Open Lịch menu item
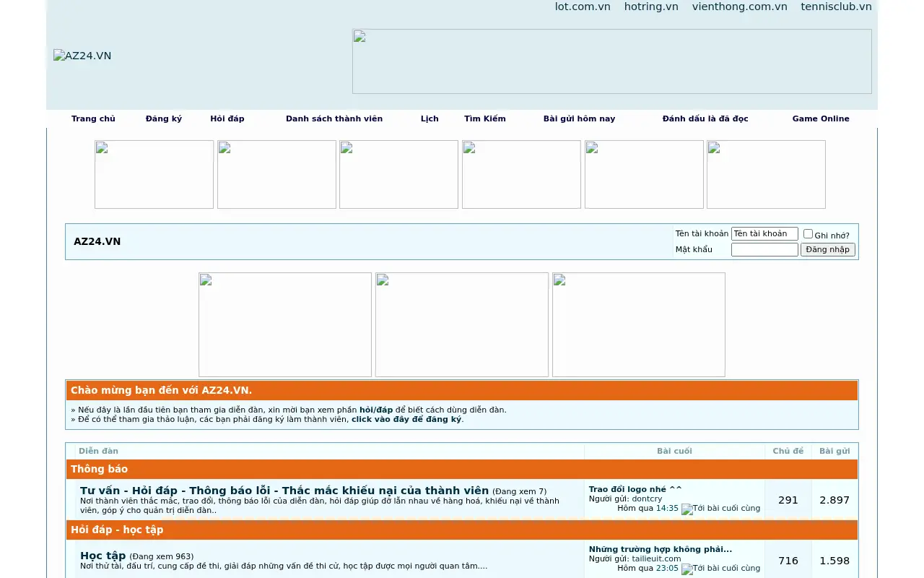The height and width of the screenshot is (578, 924). (430, 118)
